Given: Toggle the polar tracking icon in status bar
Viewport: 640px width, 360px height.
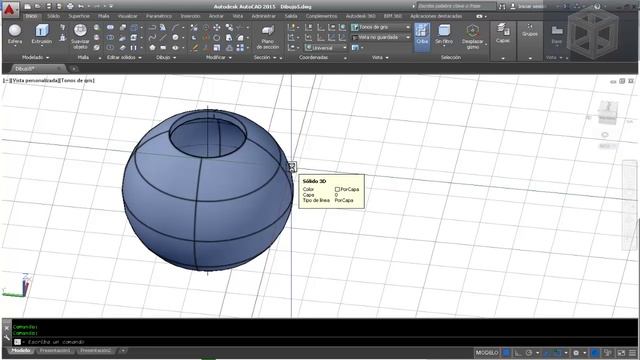Looking at the screenshot, I should click(529, 353).
